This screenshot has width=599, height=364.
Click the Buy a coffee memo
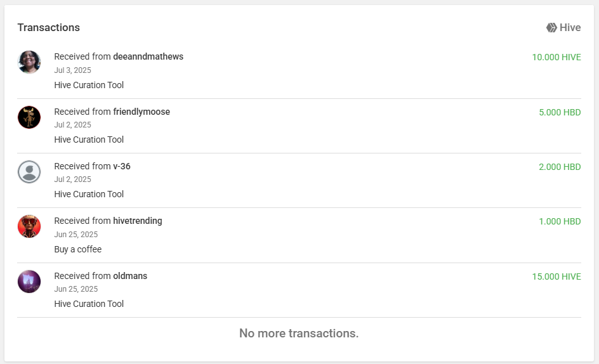tap(78, 249)
